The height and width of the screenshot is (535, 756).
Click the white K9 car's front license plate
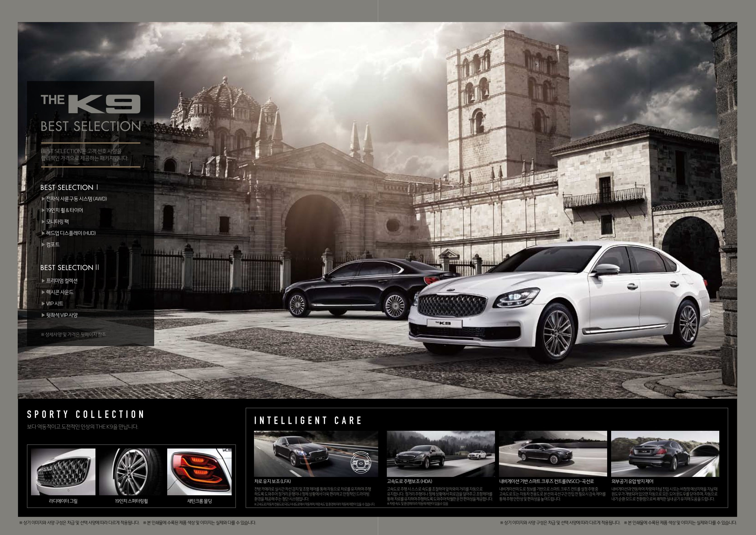click(x=444, y=323)
